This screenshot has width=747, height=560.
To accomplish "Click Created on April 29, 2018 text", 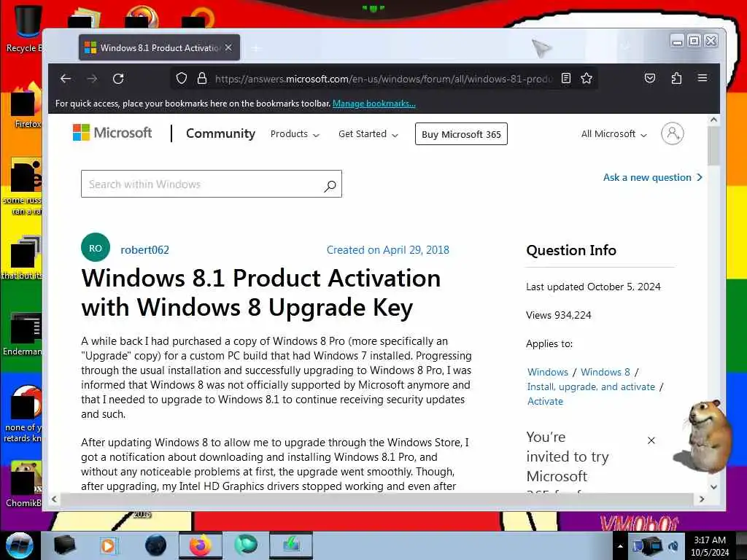I will 388,249.
